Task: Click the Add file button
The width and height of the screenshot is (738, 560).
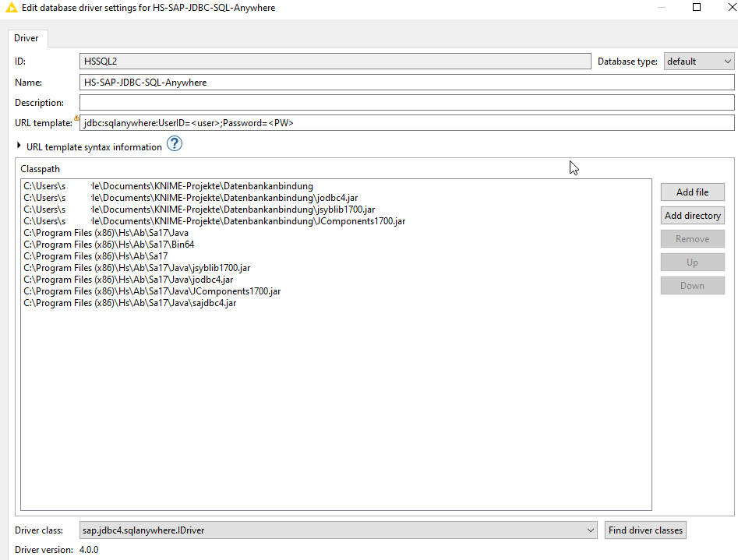Action: [692, 192]
